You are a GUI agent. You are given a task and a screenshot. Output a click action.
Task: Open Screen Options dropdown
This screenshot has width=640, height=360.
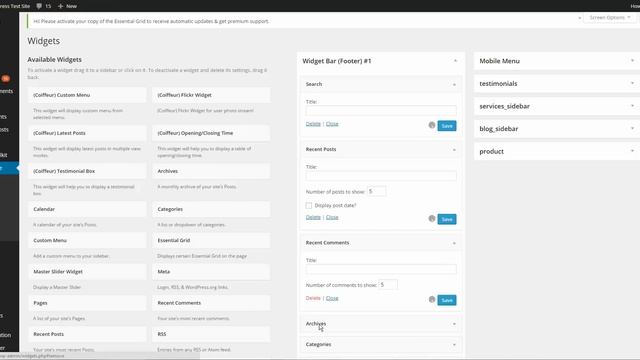pyautogui.click(x=609, y=18)
